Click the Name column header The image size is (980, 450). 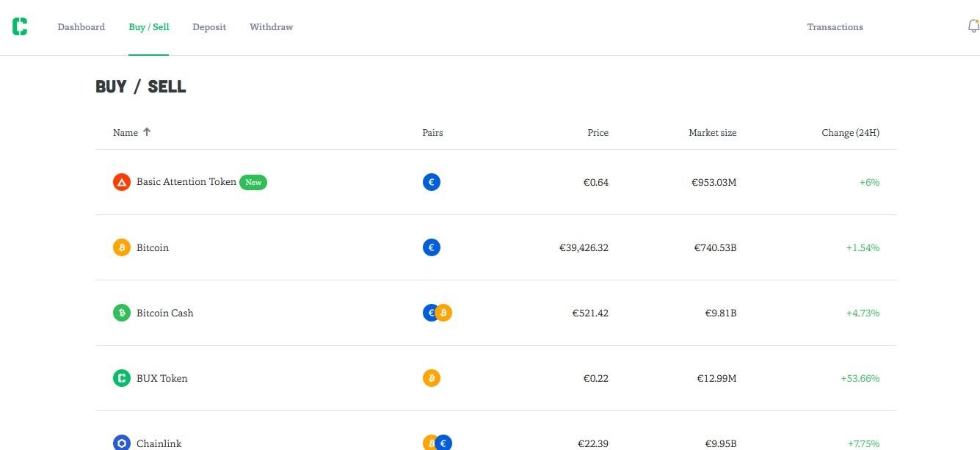click(x=126, y=133)
